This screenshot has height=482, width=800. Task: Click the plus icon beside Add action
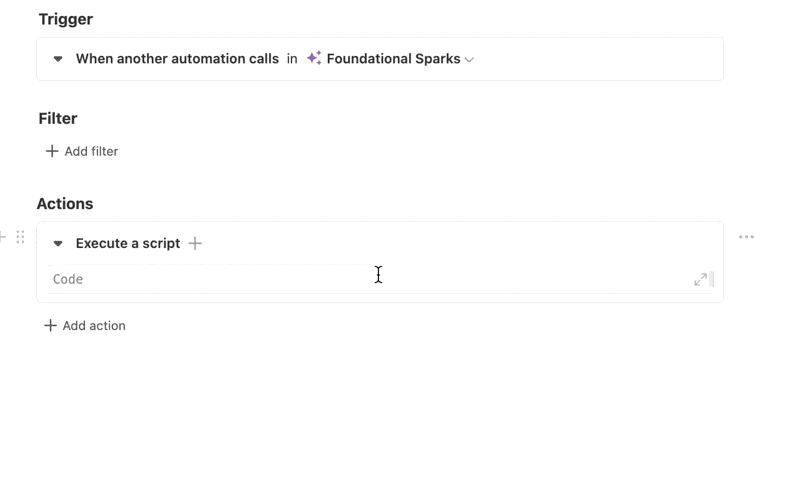click(50, 325)
